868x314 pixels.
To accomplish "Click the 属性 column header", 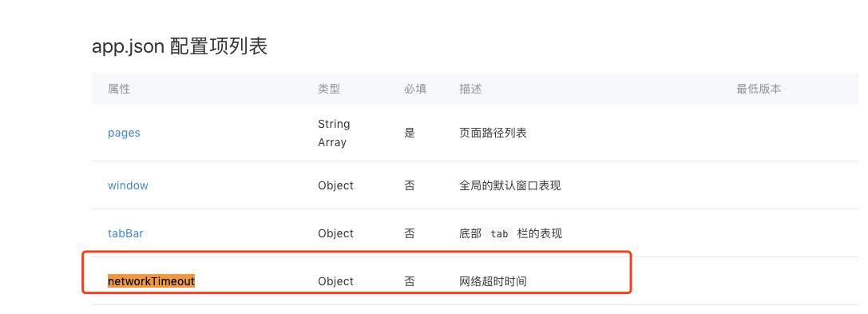I will [119, 89].
